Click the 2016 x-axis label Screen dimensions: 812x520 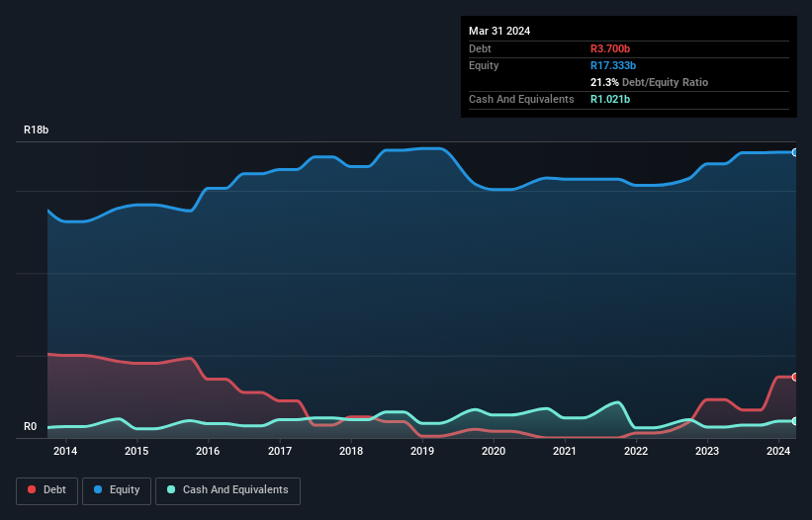click(208, 451)
